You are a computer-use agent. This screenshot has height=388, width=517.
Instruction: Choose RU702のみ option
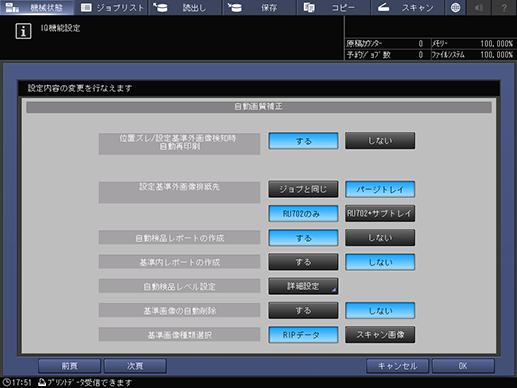303,213
